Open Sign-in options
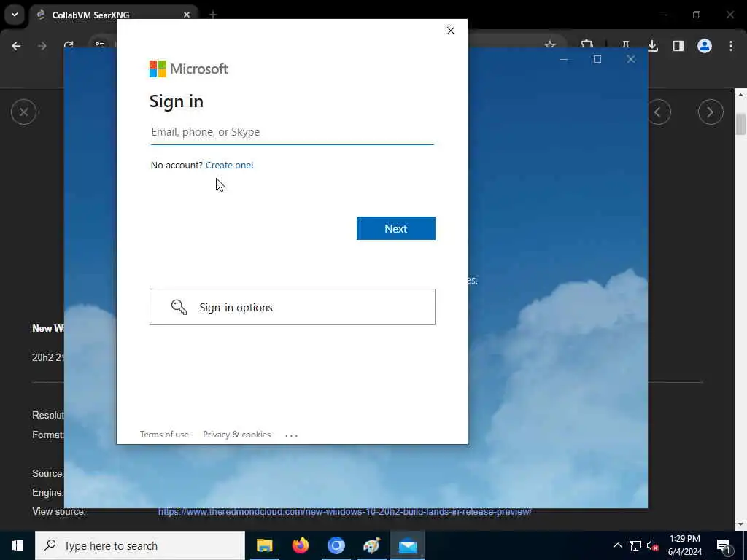Screen dimensions: 747x560 293,307
